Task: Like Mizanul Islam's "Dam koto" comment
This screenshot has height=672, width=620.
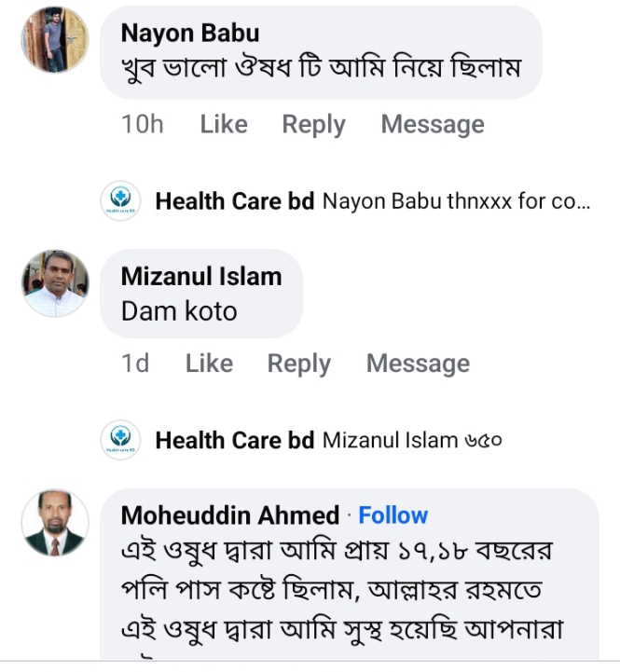Action: pyautogui.click(x=209, y=363)
